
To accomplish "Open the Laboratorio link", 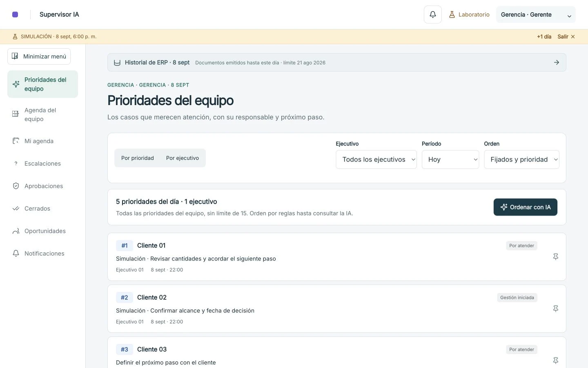I will (469, 15).
